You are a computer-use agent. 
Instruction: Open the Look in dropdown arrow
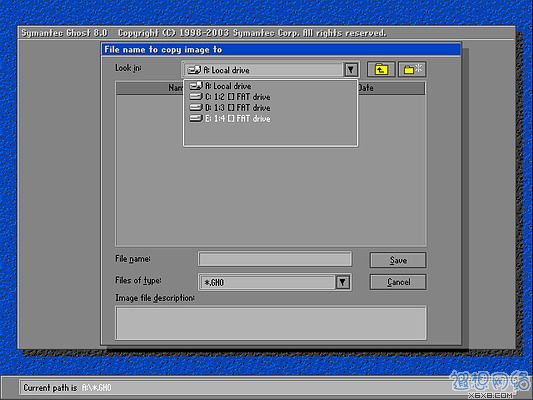[x=351, y=70]
